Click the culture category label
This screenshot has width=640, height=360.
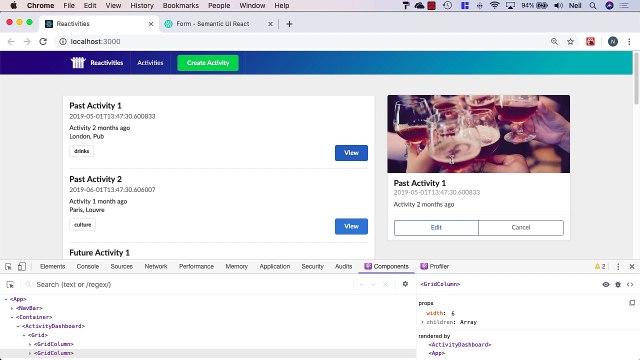coord(82,224)
